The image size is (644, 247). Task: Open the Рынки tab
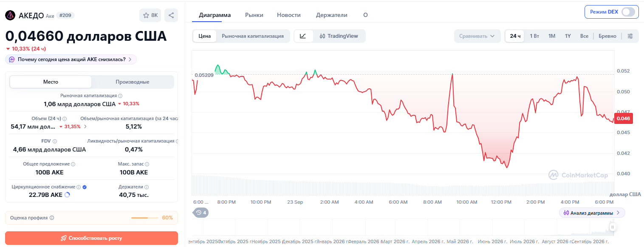tap(254, 15)
